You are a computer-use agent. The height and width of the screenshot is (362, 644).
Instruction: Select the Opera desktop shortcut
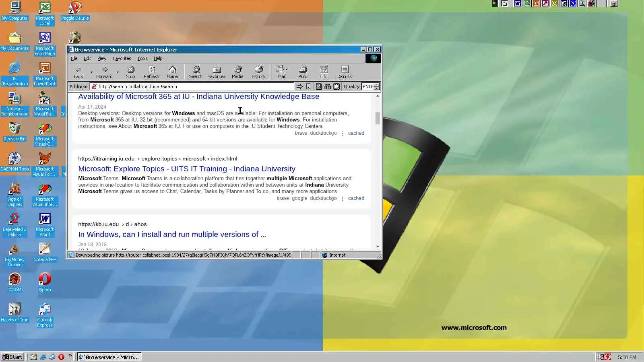(45, 282)
